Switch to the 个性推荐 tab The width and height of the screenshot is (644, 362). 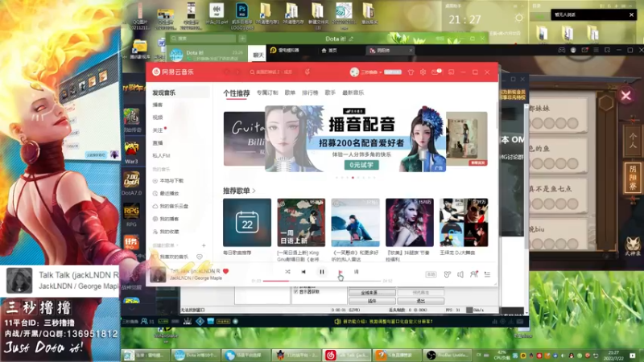pyautogui.click(x=237, y=93)
